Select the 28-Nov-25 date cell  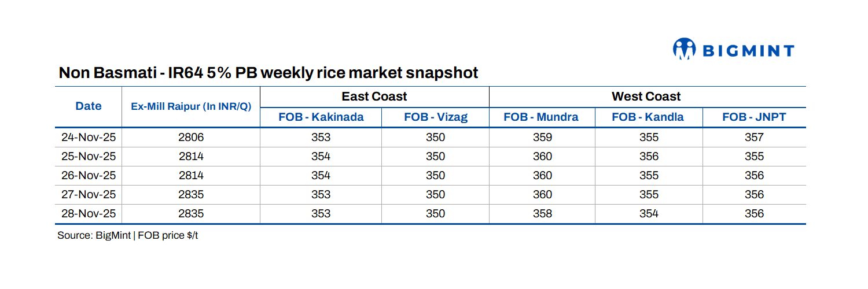89,214
